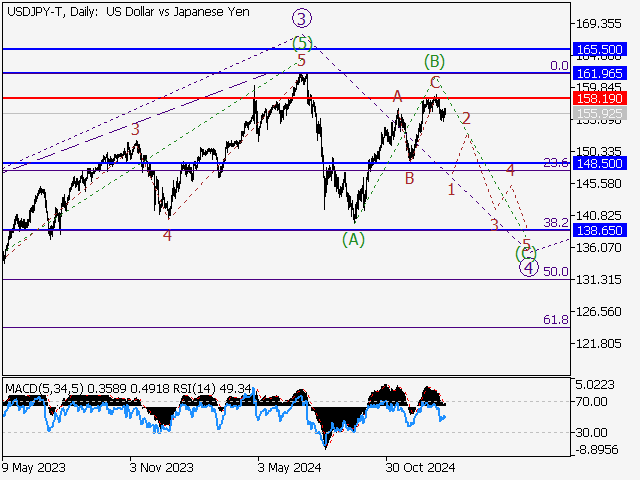
Task: Select the blue 165.500 price level label
Action: [600, 49]
